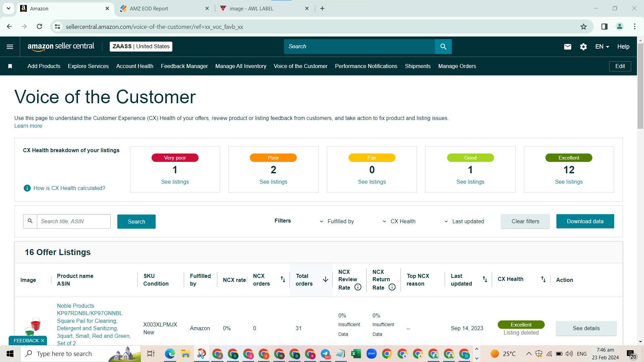This screenshot has height=362, width=644.
Task: Open Excel from the taskbar
Action: [356, 354]
